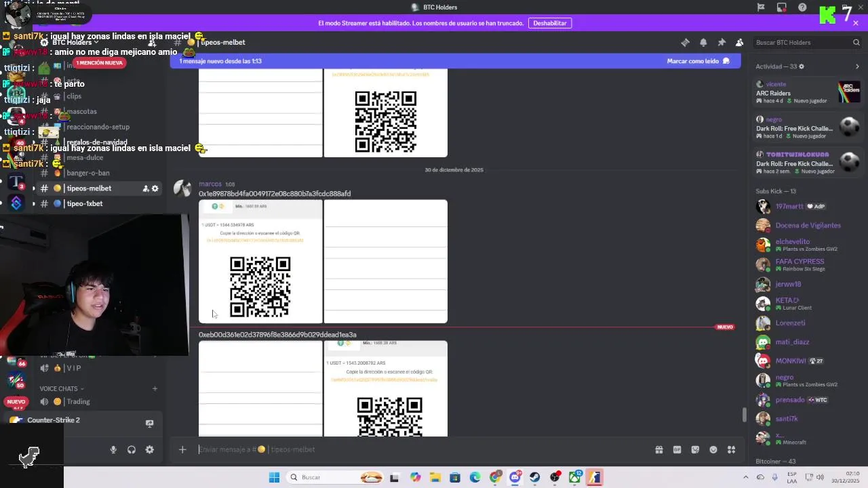Open the QR image in marcos's message
The width and height of the screenshot is (868, 488).
point(260,262)
